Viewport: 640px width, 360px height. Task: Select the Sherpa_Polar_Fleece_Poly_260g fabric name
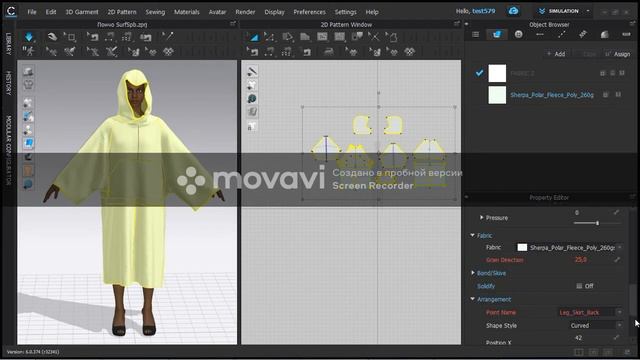pyautogui.click(x=551, y=95)
